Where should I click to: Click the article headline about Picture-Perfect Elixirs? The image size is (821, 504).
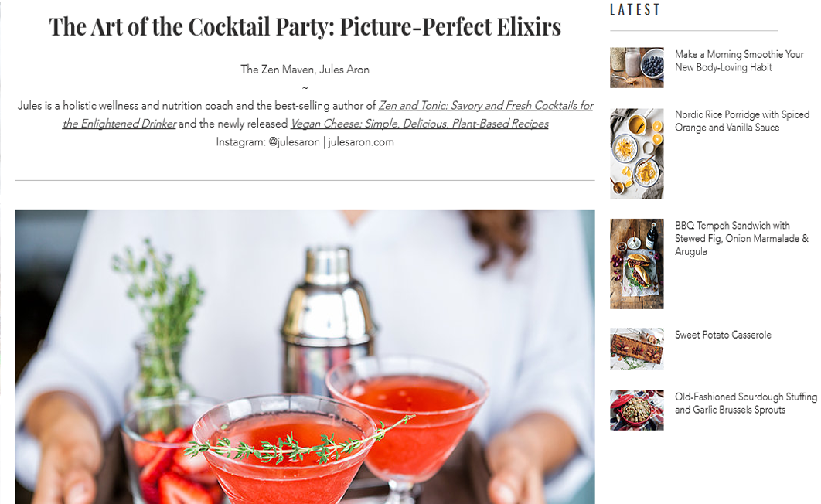tap(305, 27)
